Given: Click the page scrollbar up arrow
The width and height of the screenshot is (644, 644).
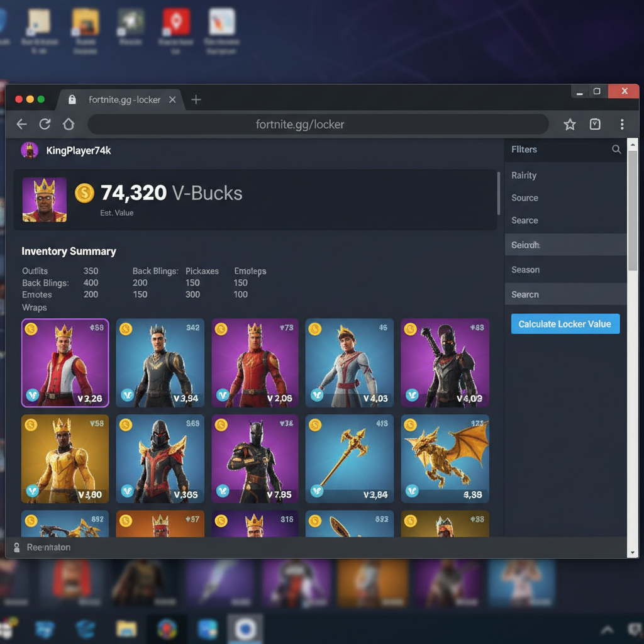Looking at the screenshot, I should click(x=633, y=145).
